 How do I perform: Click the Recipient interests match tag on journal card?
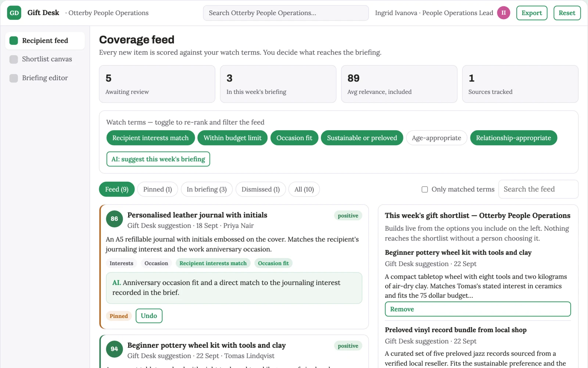213,263
